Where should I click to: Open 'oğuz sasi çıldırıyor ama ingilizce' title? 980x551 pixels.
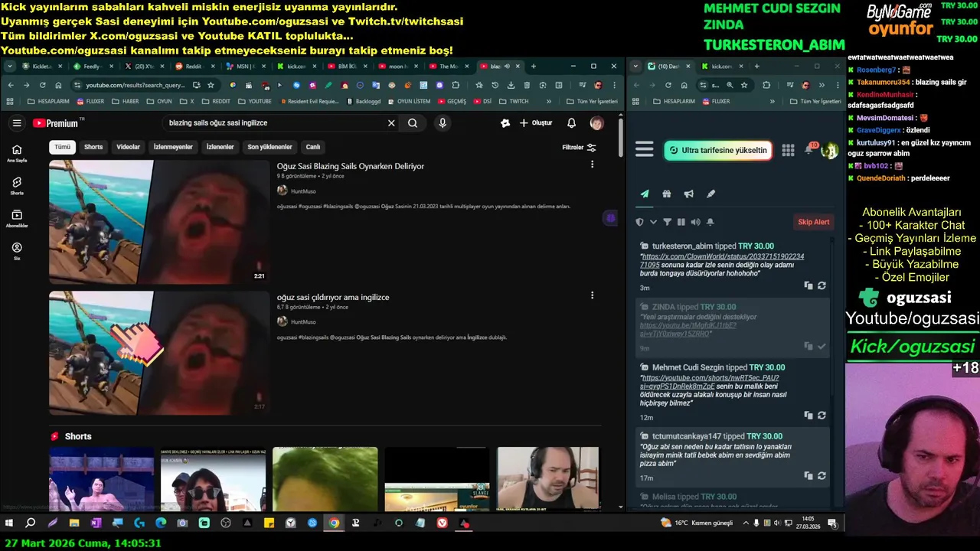333,297
